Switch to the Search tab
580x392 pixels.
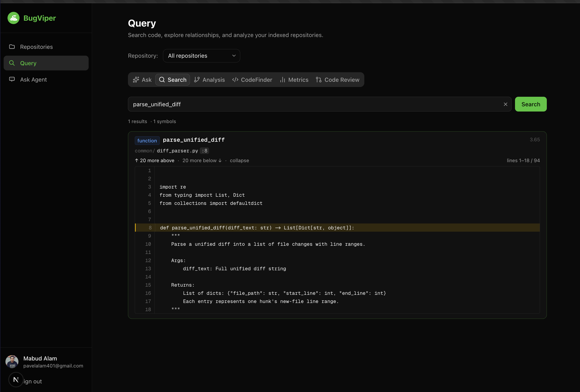[172, 79]
